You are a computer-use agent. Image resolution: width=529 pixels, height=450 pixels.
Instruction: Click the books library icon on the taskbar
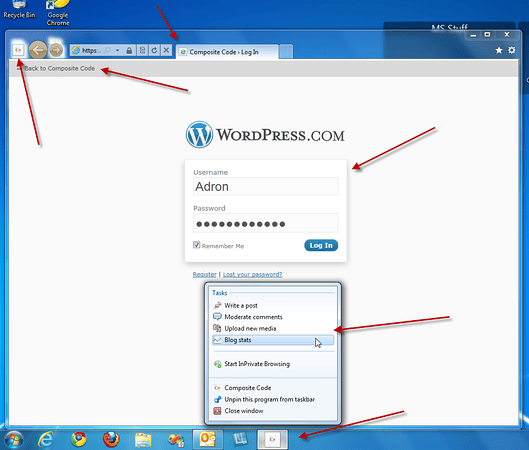click(240, 440)
